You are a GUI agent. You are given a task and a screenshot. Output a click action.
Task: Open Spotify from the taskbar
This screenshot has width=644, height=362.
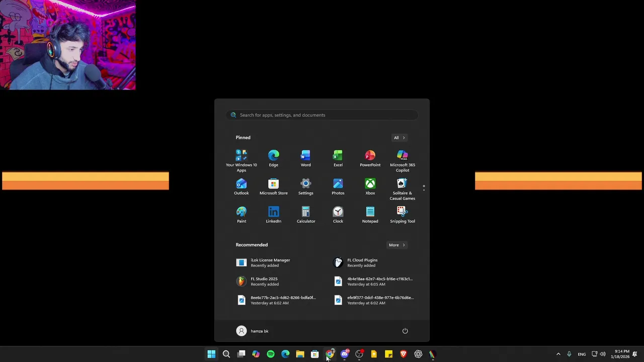271,354
